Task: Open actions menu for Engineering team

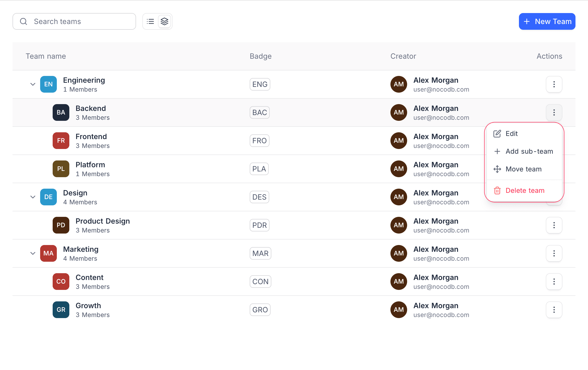Action: [554, 84]
